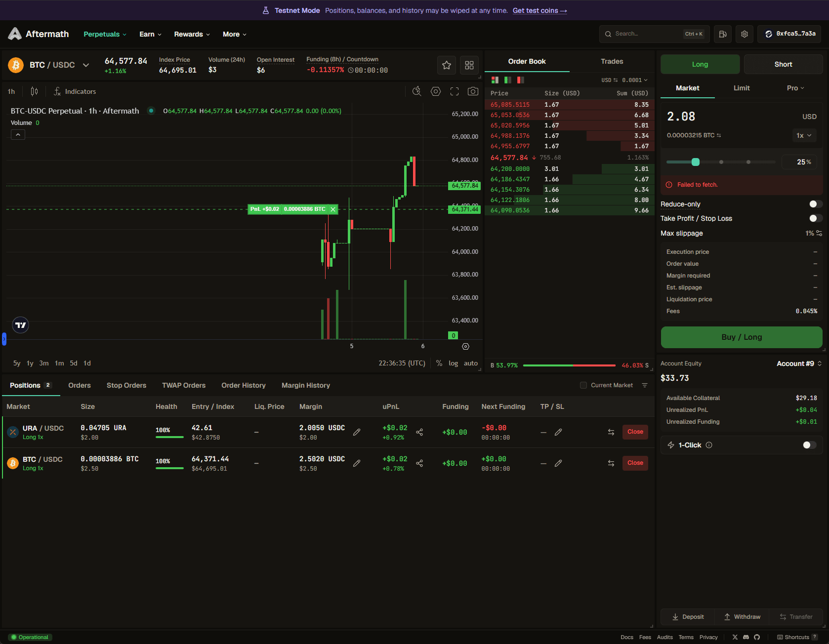
Task: Open Order History tab
Action: [244, 385]
